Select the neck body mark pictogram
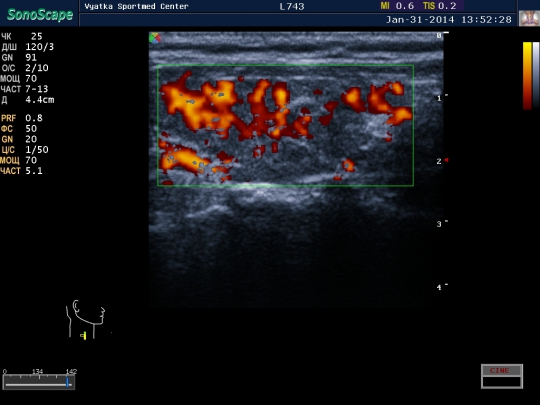Image resolution: width=540 pixels, height=405 pixels. [86, 320]
